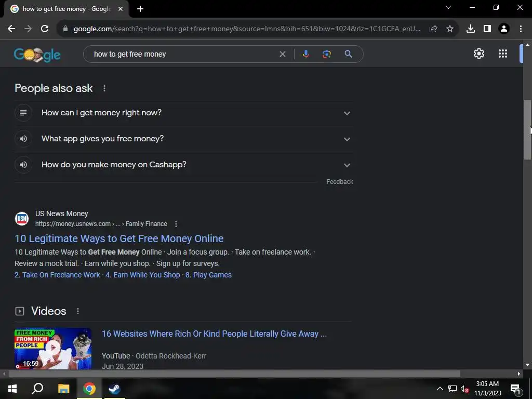Open the tab search dropdown arrow
Viewport: 532px width, 399px height.
point(448,7)
